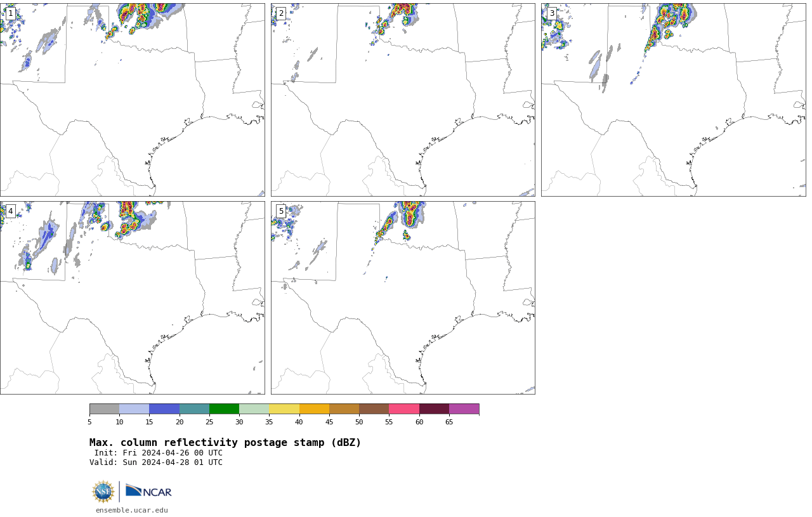Click the pink 55-60 dBZ swatch
Screen dimensions: 812x517
404,409
